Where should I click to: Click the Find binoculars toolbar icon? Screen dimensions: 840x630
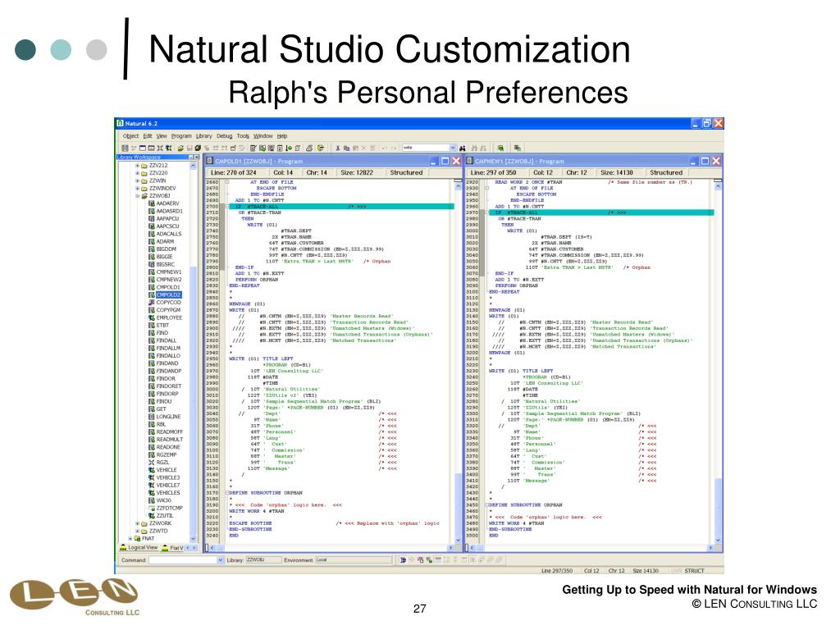(462, 148)
